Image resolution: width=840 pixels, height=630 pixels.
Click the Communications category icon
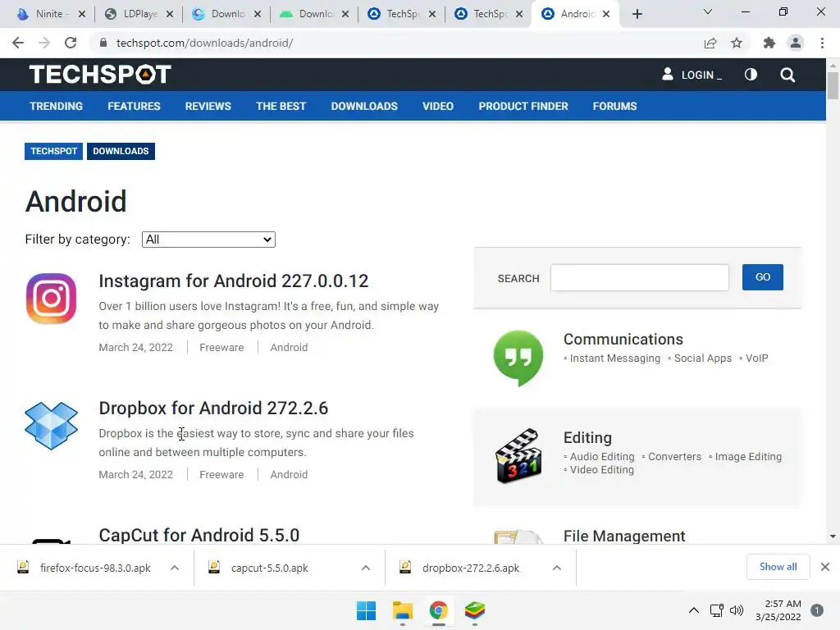[x=518, y=358]
